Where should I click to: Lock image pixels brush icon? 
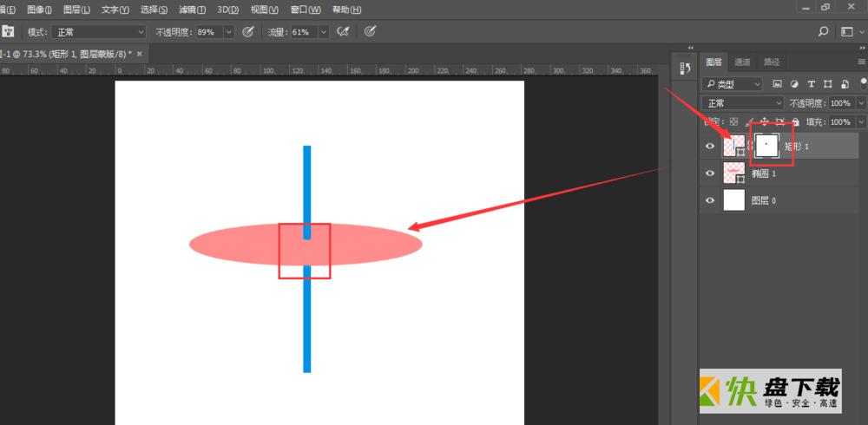(x=750, y=121)
